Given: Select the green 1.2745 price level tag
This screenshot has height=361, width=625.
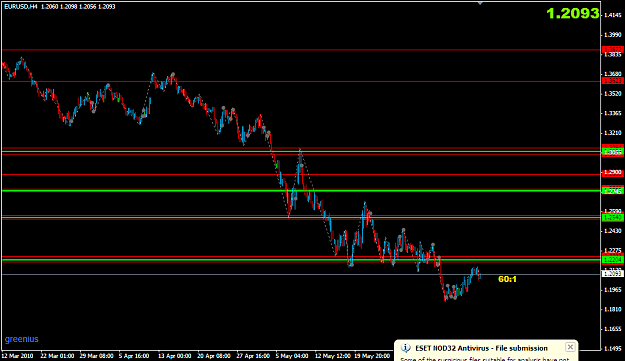Looking at the screenshot, I should coord(613,191).
